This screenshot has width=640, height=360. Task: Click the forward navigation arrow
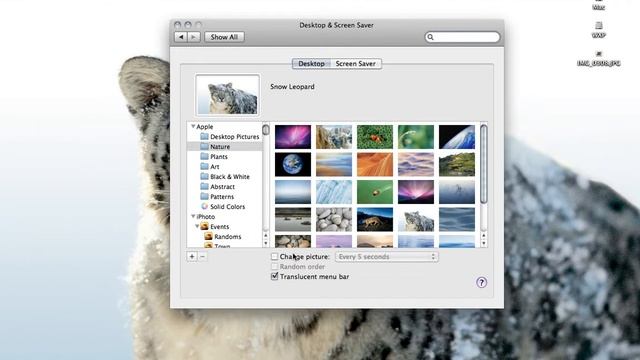click(x=194, y=37)
